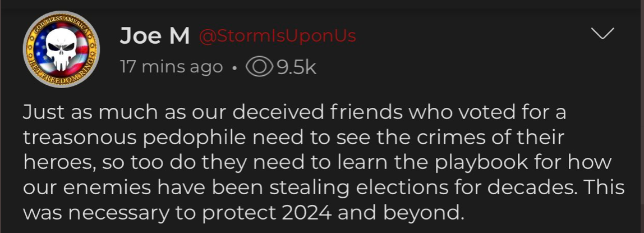Click the "17 mins ago" timestamp
Image resolution: width=644 pixels, height=233 pixels.
171,67
